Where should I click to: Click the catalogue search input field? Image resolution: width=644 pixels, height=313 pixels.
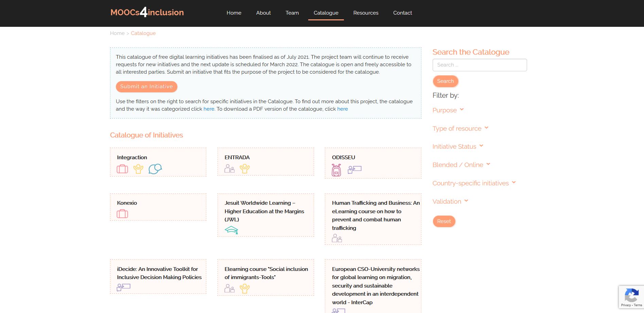(480, 65)
